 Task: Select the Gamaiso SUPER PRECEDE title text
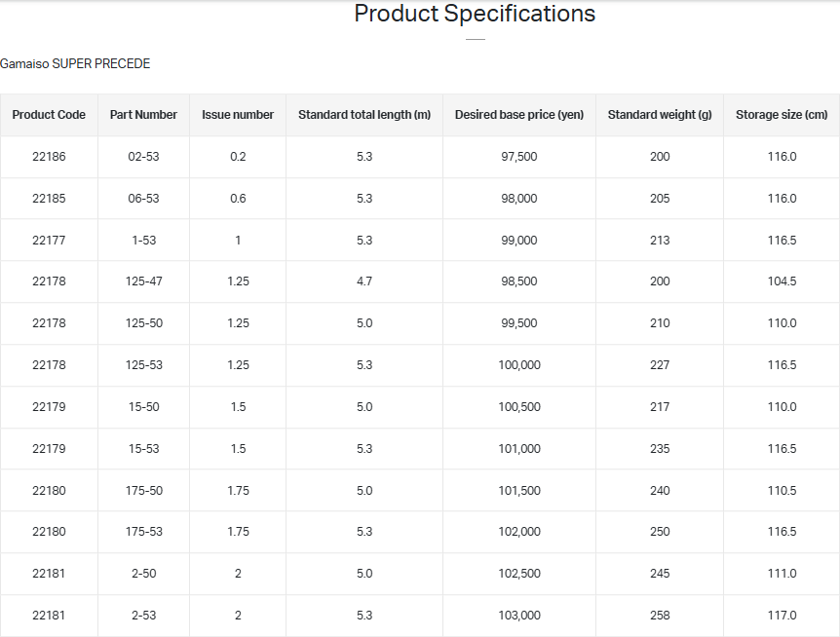(x=75, y=64)
